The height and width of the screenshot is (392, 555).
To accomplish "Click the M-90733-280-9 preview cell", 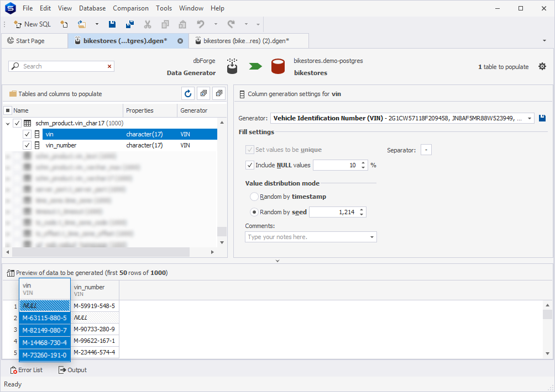I will [x=95, y=329].
